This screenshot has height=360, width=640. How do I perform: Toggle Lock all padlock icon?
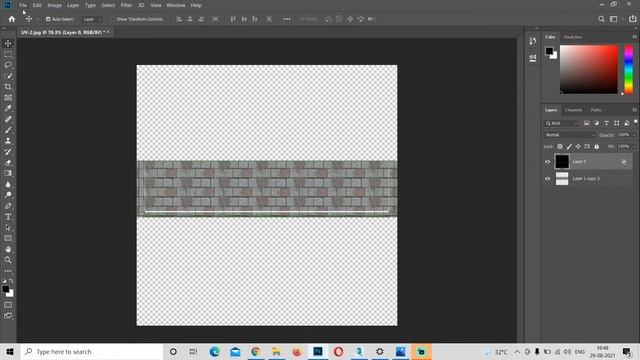click(597, 147)
